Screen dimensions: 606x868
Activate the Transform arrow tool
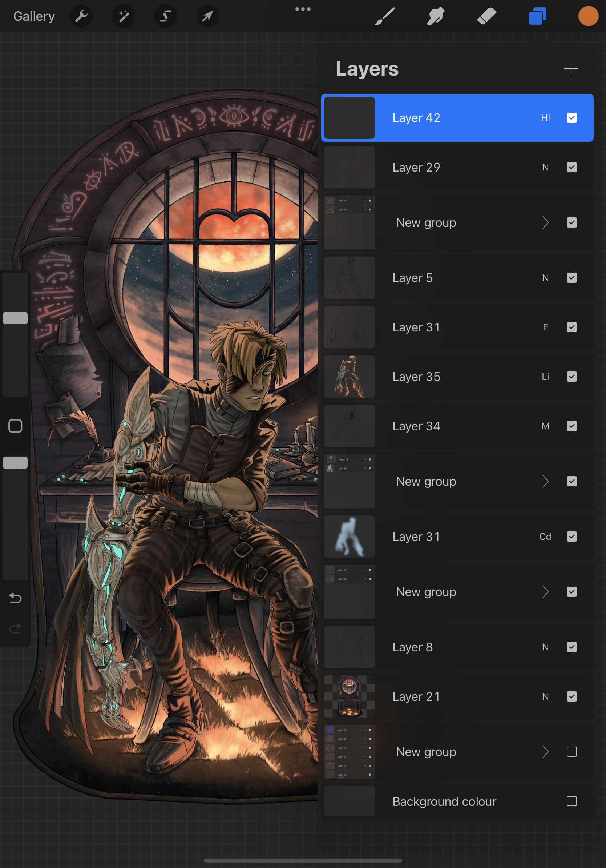(x=207, y=16)
